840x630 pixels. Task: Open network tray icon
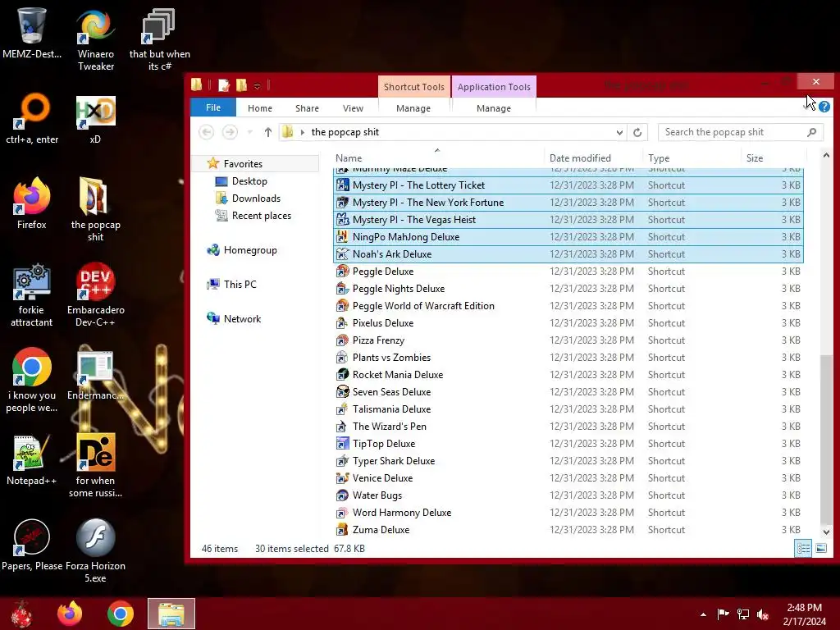click(743, 614)
